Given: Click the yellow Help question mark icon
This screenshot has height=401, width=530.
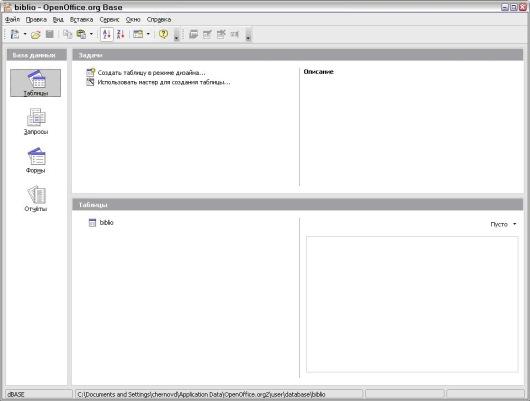Looking at the screenshot, I should click(x=164, y=34).
